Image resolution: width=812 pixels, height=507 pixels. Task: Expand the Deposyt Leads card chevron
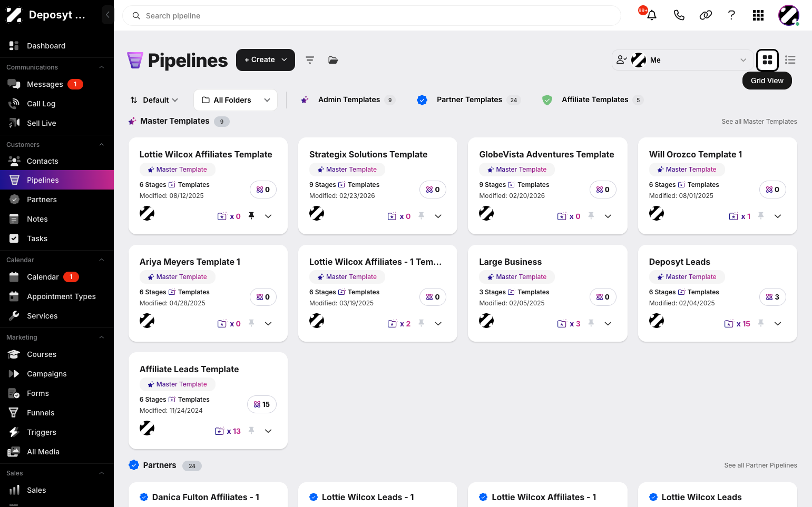coord(778,324)
